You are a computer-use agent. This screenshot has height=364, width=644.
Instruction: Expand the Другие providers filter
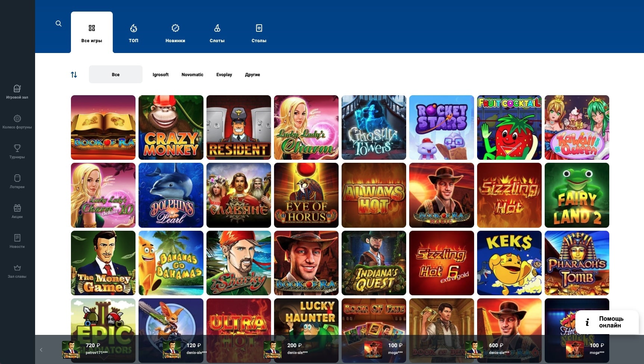click(x=252, y=75)
